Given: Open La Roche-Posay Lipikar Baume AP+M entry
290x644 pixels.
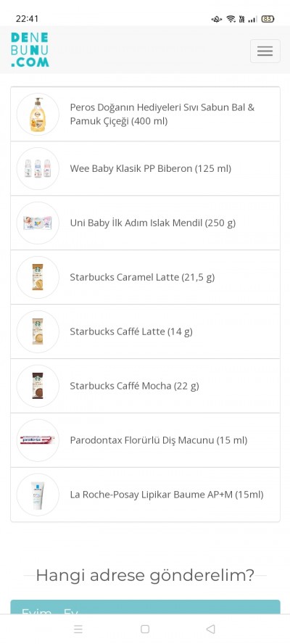Looking at the screenshot, I should 146,495.
